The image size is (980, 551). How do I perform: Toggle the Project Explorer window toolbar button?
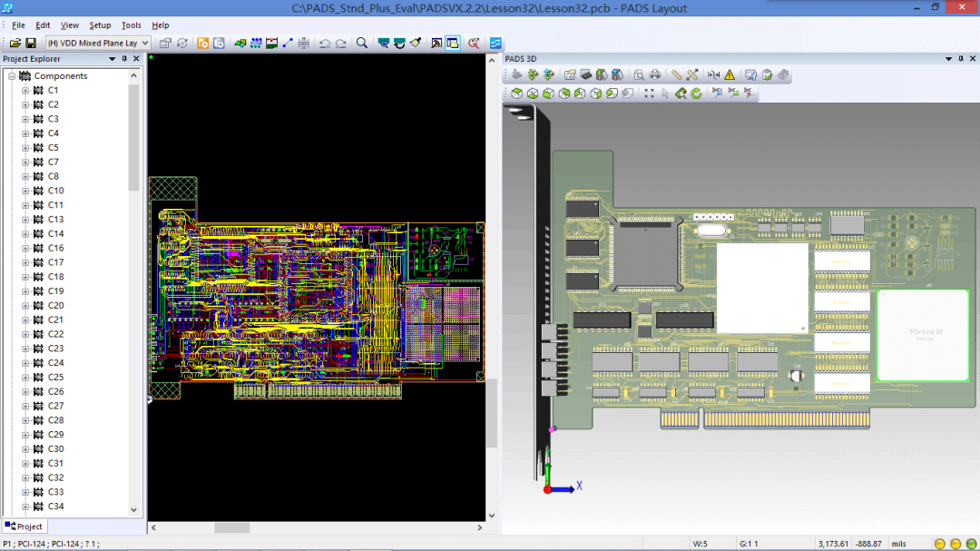pyautogui.click(x=452, y=43)
